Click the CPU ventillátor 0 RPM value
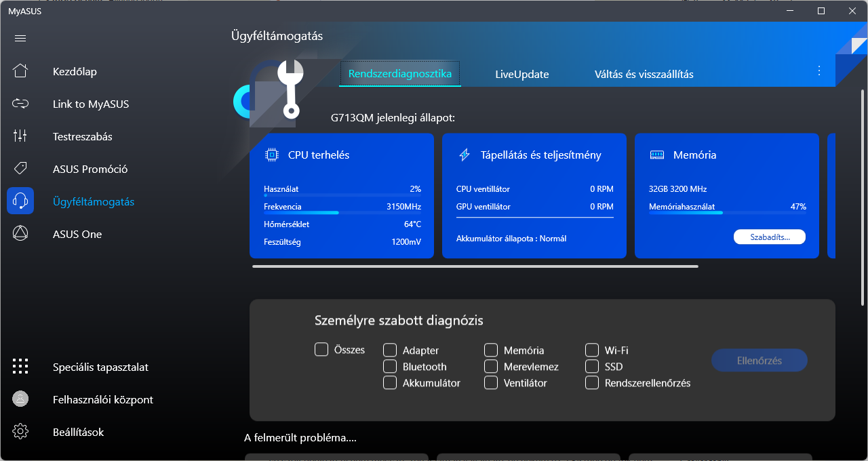Screen dimensions: 868x461 [x=601, y=189]
